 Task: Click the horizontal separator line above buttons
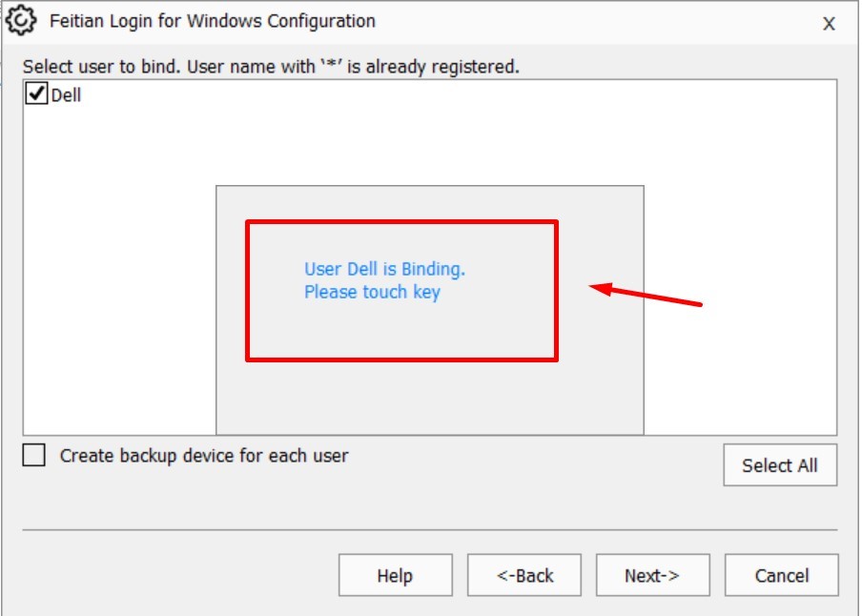pyautogui.click(x=429, y=529)
